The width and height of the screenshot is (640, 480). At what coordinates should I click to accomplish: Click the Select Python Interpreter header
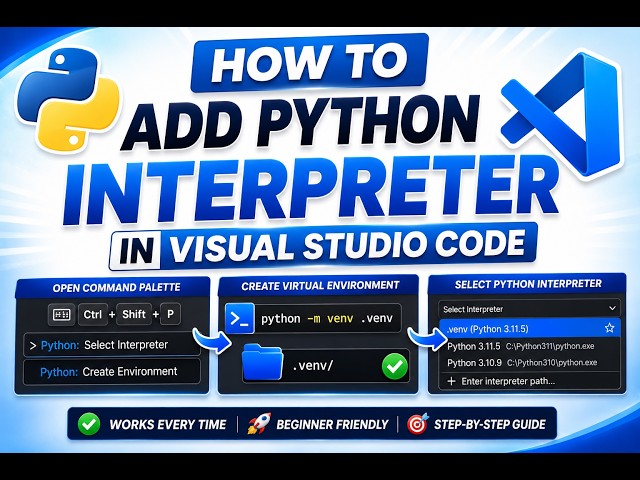pyautogui.click(x=528, y=284)
